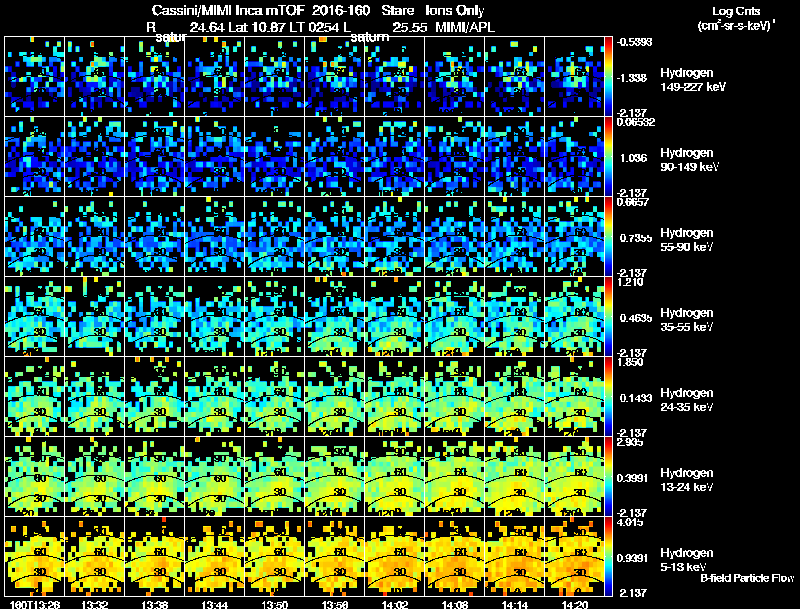The image size is (800, 609).
Task: Click the '1.036' colorbar midpoint value
Action: (634, 158)
